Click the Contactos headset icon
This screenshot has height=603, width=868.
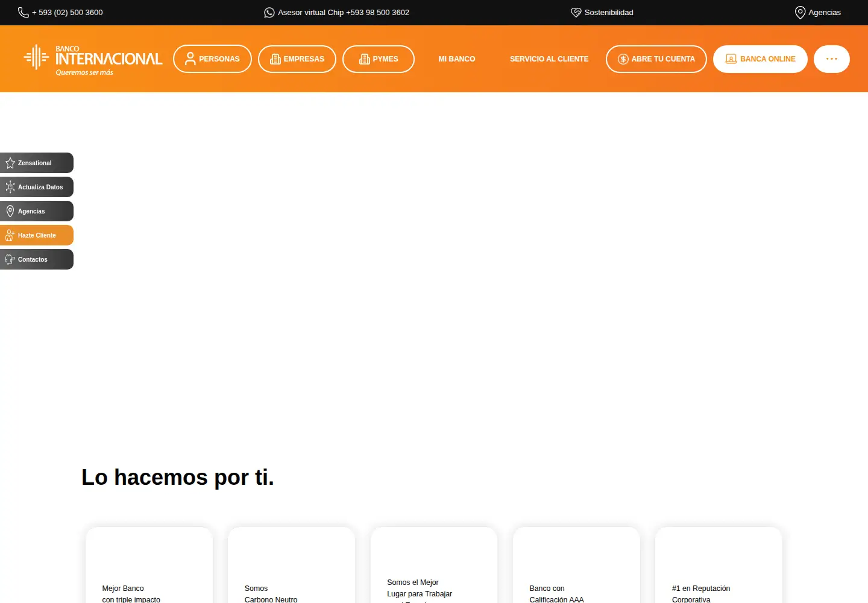(10, 259)
